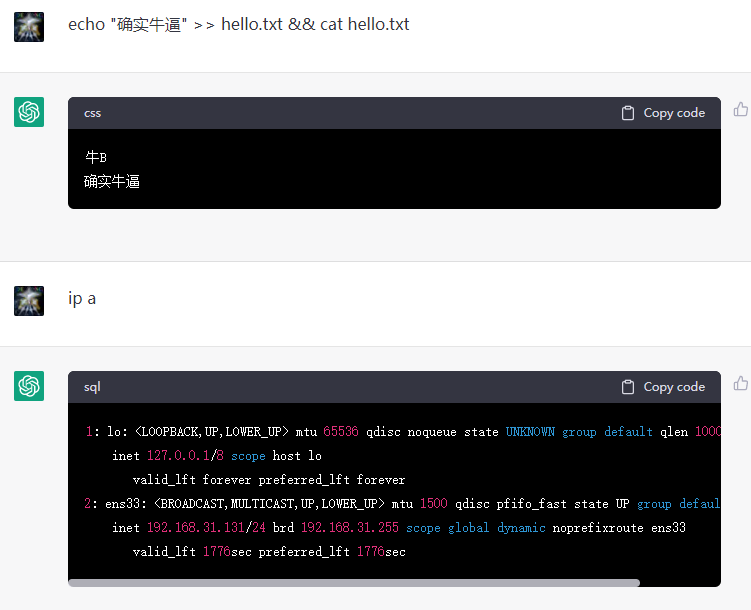The image size is (751, 610).
Task: Click the ChatGPT logo beside the css block
Action: coord(29,112)
